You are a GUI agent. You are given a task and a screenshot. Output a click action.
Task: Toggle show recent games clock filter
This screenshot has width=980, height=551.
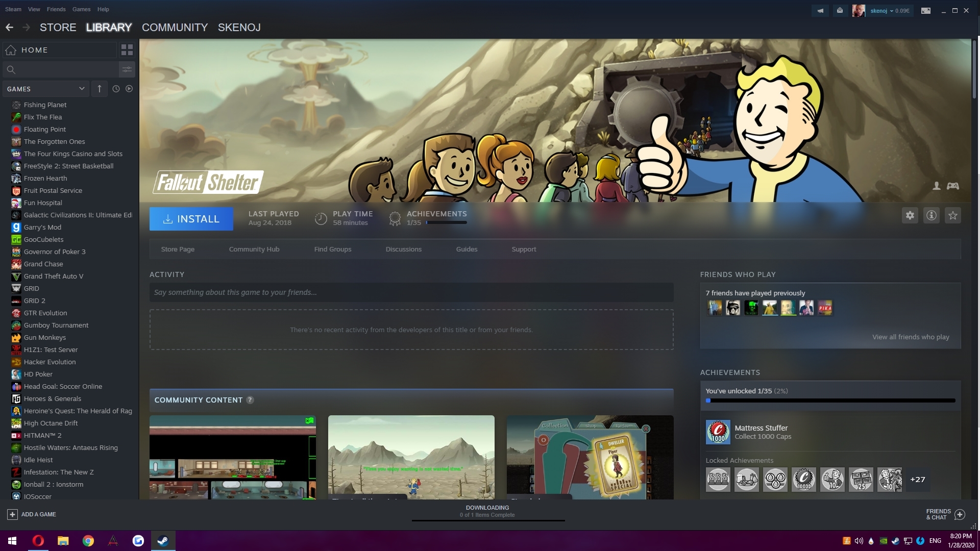(116, 89)
